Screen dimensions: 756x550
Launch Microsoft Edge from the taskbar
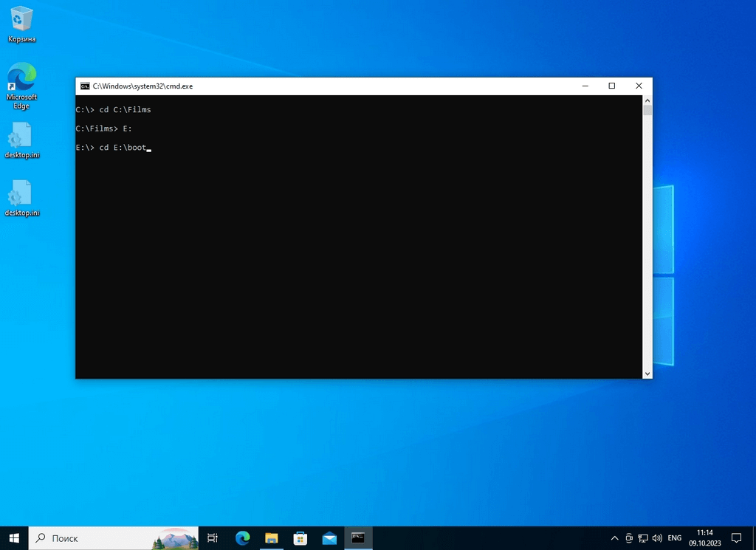point(242,538)
